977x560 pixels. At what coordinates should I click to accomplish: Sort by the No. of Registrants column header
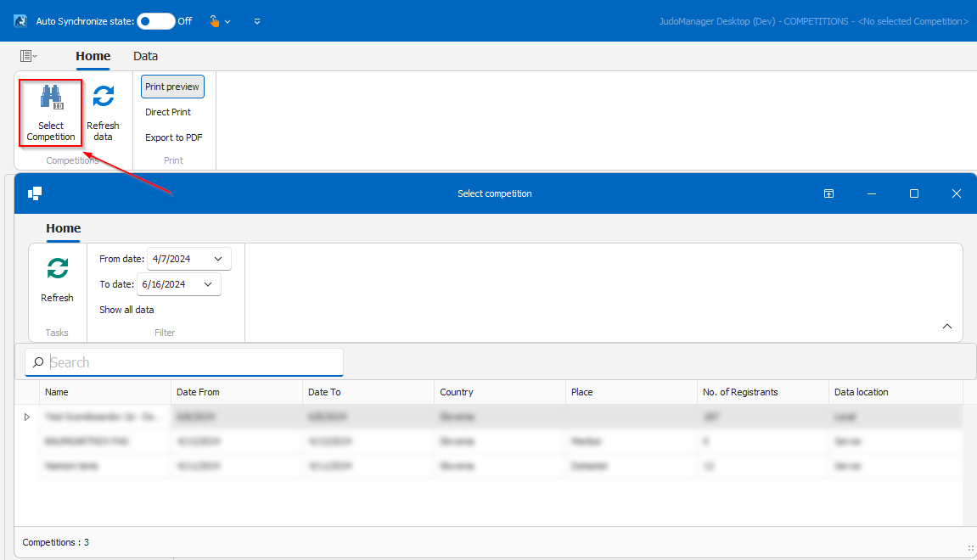tap(762, 392)
